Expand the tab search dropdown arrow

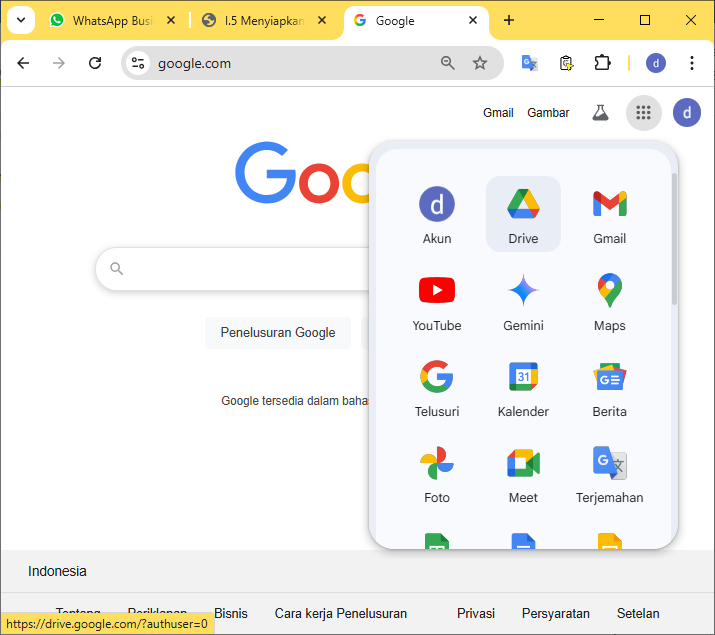click(20, 20)
